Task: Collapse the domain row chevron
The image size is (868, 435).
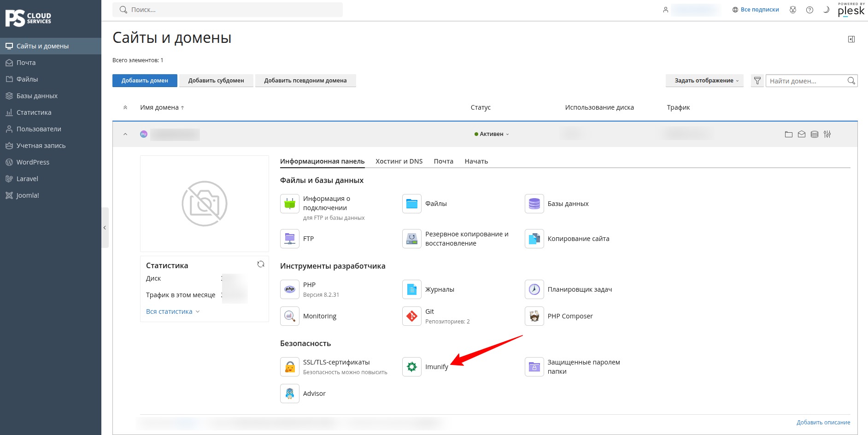Action: coord(125,134)
